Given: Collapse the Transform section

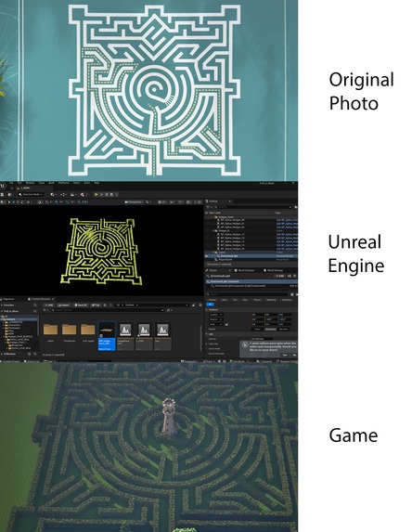Looking at the screenshot, I should (207, 310).
